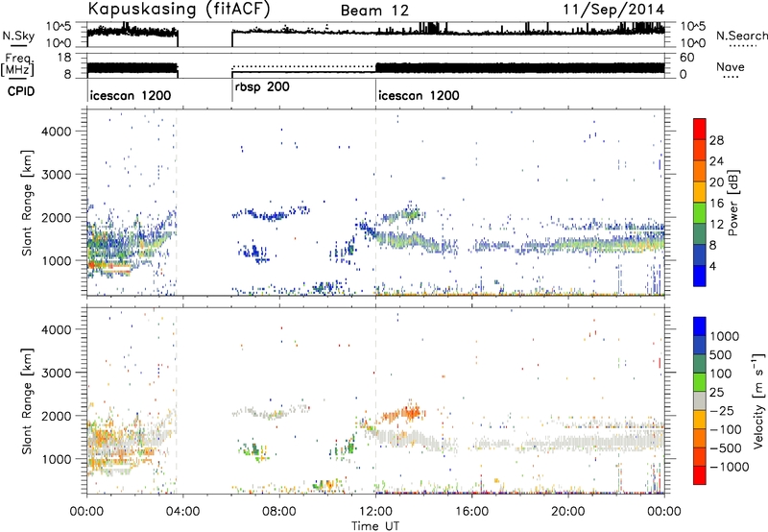The height and width of the screenshot is (532, 768).
Task: Pick the light green 12-16 dB Power segment
Action: pos(700,213)
